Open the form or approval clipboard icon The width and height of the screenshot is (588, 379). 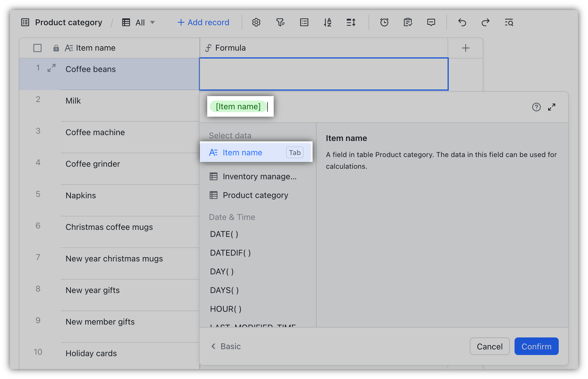(x=408, y=22)
